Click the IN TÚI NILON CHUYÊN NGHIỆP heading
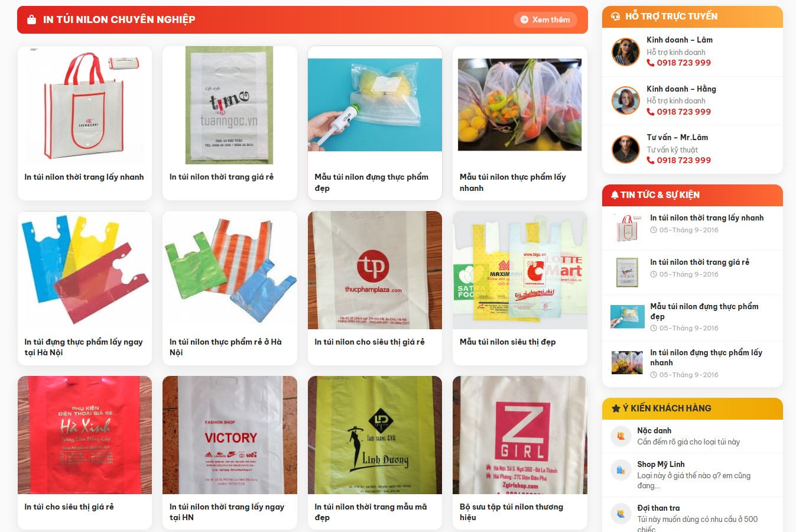This screenshot has width=796, height=532. (119, 20)
